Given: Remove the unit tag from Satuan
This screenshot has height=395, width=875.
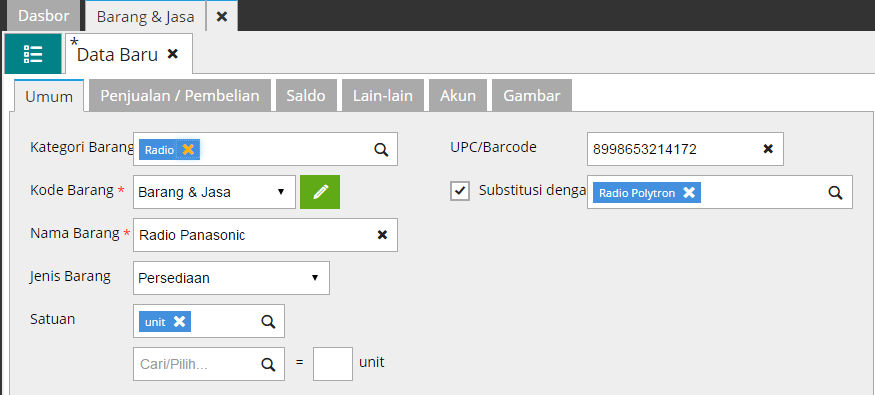Looking at the screenshot, I should 179,322.
